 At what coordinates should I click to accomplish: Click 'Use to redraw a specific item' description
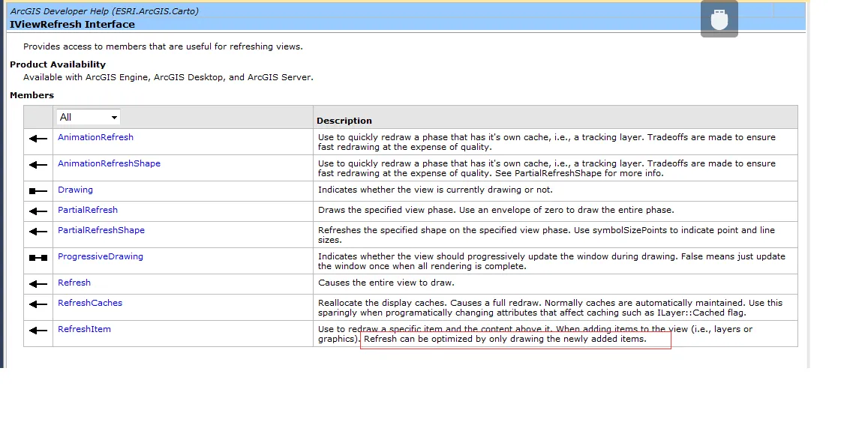click(536, 334)
